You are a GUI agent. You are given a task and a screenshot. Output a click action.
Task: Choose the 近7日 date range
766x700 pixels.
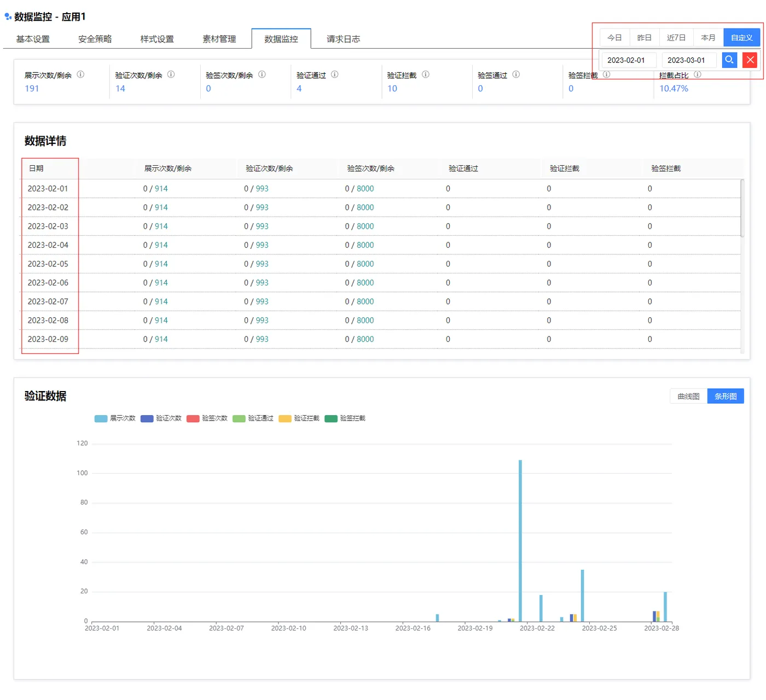(x=676, y=38)
